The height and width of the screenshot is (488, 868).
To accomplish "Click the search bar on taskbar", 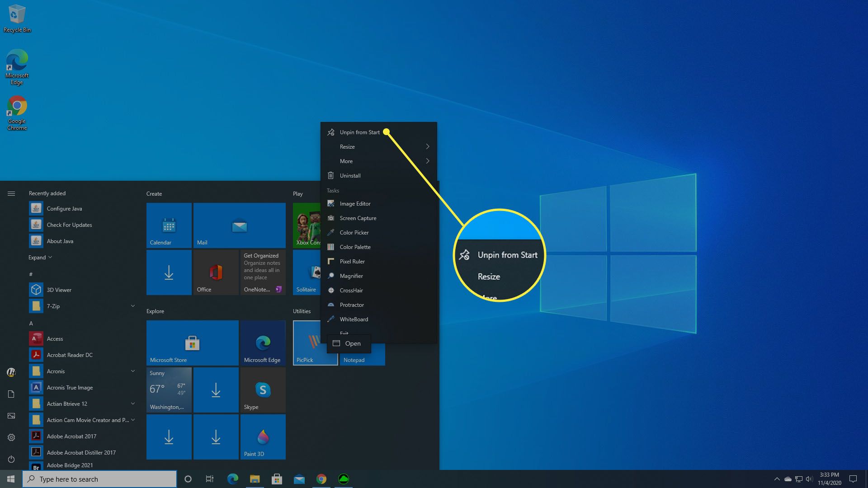I will [99, 479].
